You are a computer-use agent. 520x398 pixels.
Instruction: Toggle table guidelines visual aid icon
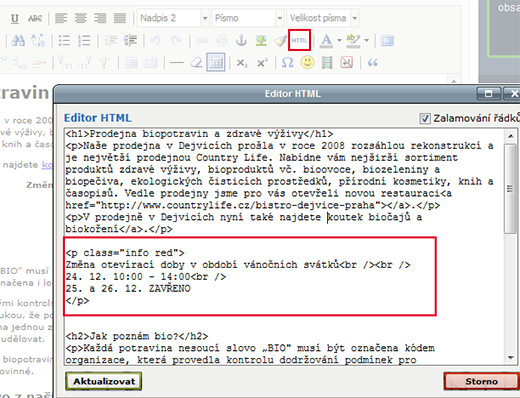(x=216, y=62)
